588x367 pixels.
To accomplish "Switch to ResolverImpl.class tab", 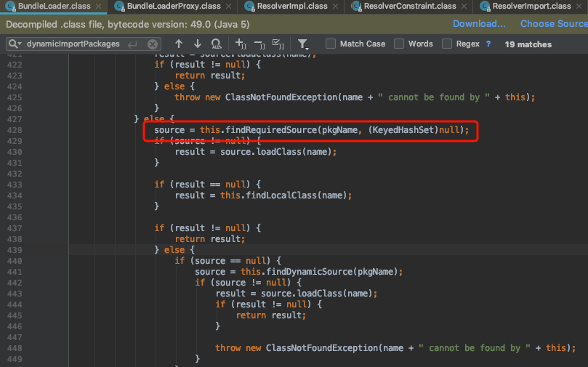I will click(291, 6).
